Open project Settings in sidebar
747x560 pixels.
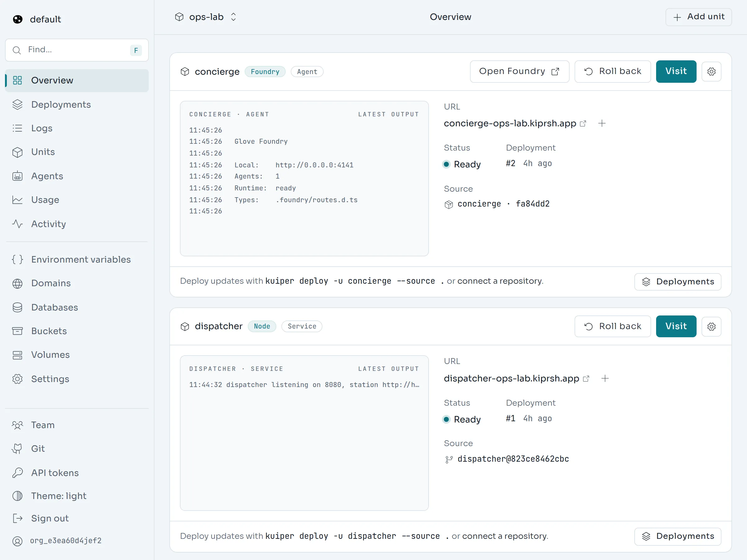pos(77,379)
